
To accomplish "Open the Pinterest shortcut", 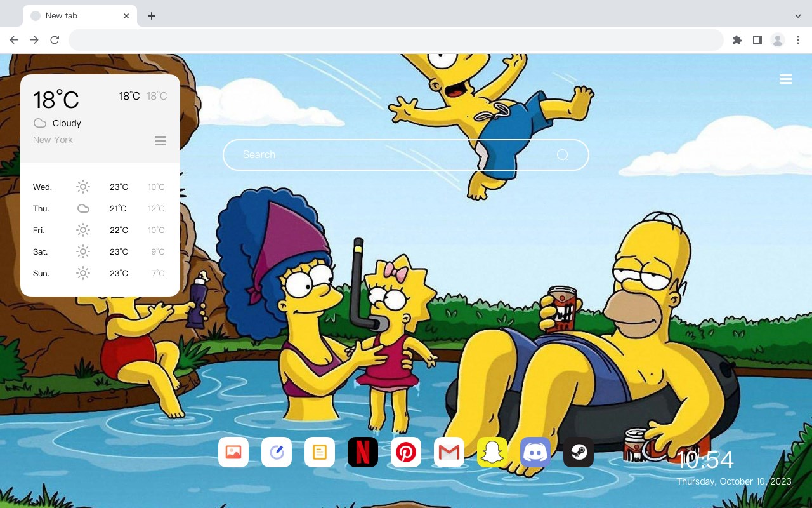I will click(406, 452).
